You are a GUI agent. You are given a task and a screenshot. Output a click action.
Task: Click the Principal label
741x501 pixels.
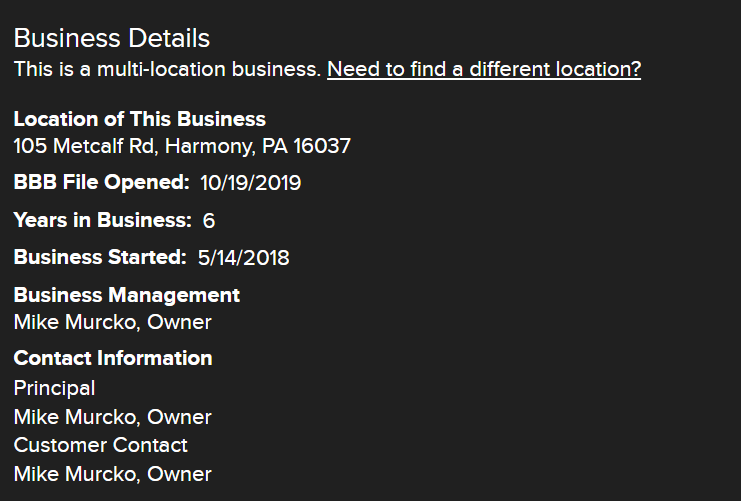pos(54,389)
